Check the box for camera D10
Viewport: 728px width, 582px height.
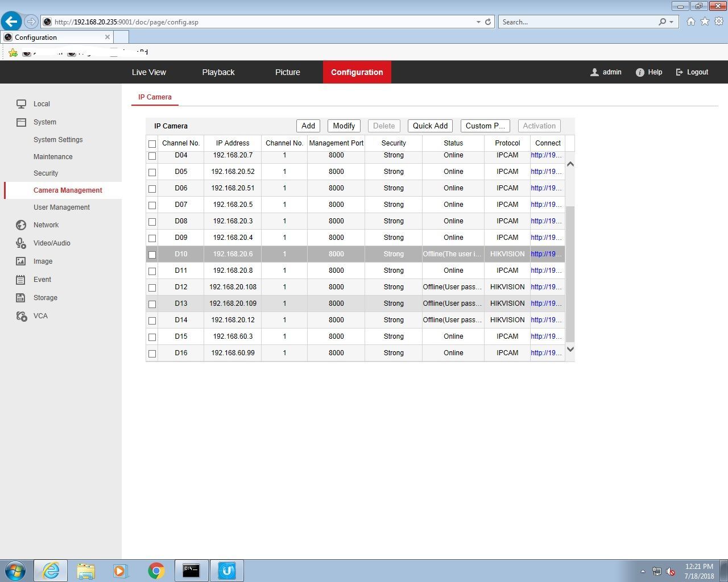[x=152, y=255]
